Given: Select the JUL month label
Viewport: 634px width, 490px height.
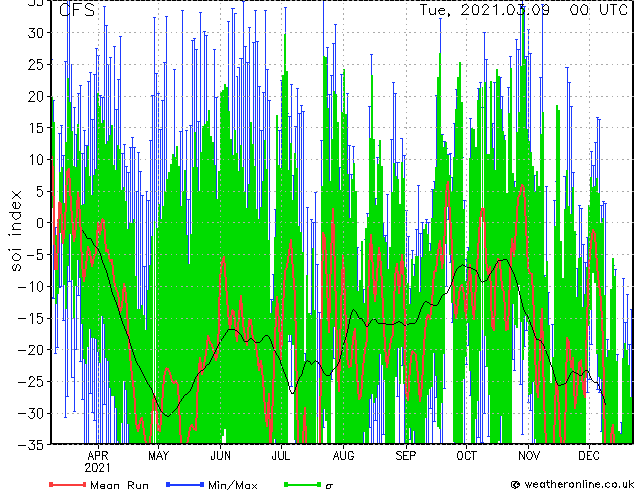Looking at the screenshot, I should click(281, 456).
